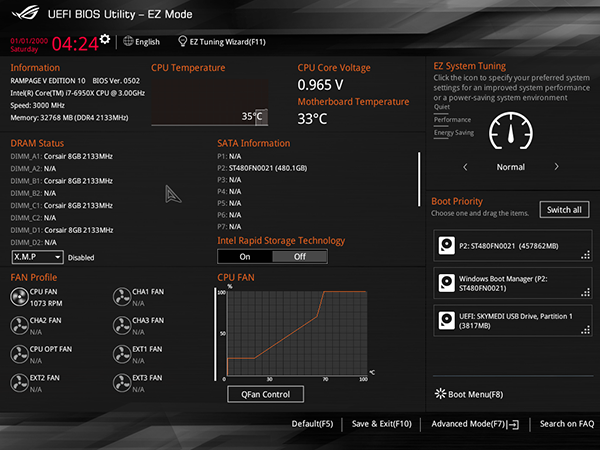Click the 01/01/2000 Saturday date
The width and height of the screenshot is (600, 450).
point(29,45)
